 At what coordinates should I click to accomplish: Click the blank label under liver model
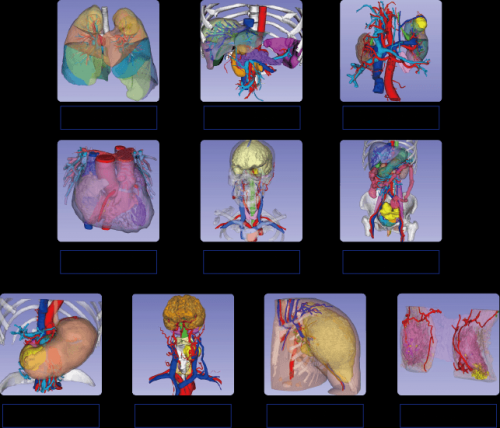252,118
